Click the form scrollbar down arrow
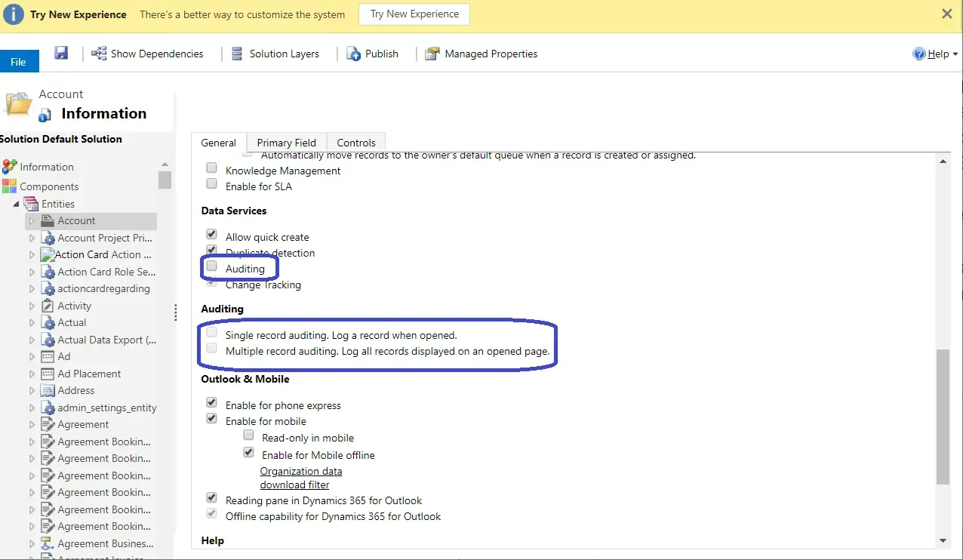Viewport: 963px width, 560px height. (943, 540)
